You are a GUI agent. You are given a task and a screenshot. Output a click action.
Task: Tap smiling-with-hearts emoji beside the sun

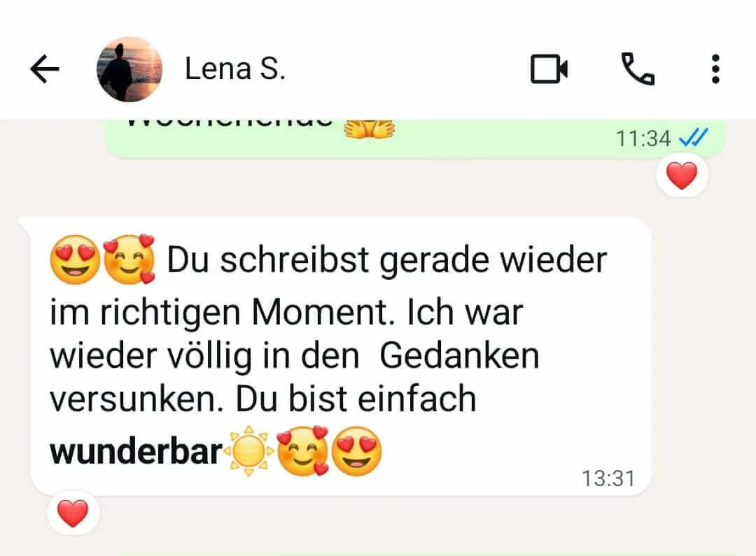(303, 451)
